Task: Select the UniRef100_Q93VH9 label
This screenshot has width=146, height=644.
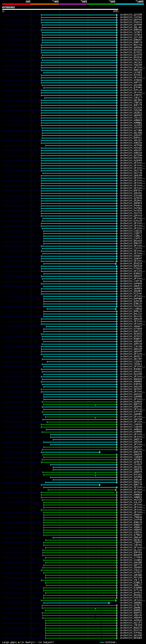Action: pyautogui.click(x=131, y=25)
